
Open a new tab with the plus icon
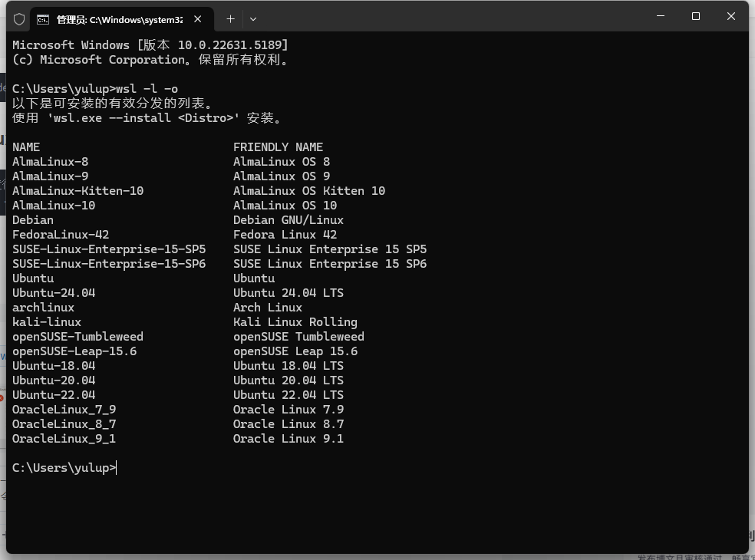pyautogui.click(x=231, y=19)
